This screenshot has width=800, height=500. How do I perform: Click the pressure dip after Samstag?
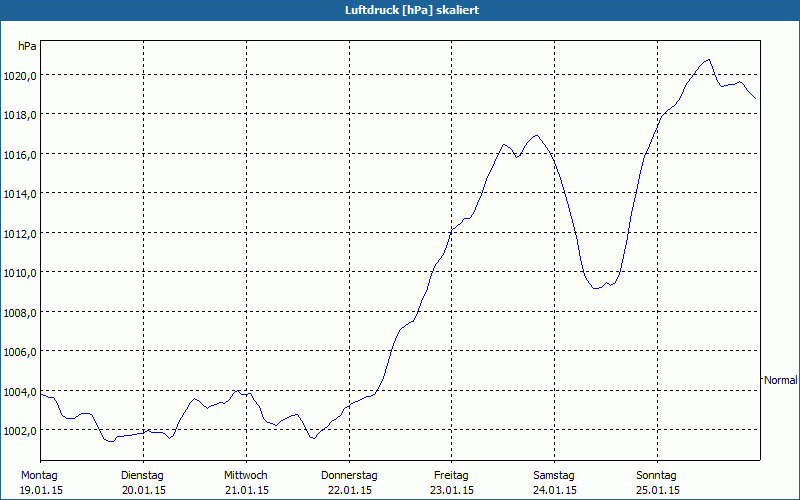596,288
